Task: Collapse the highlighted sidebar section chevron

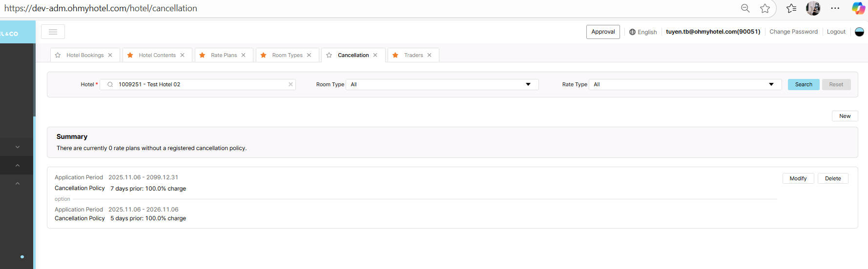Action: (18, 165)
